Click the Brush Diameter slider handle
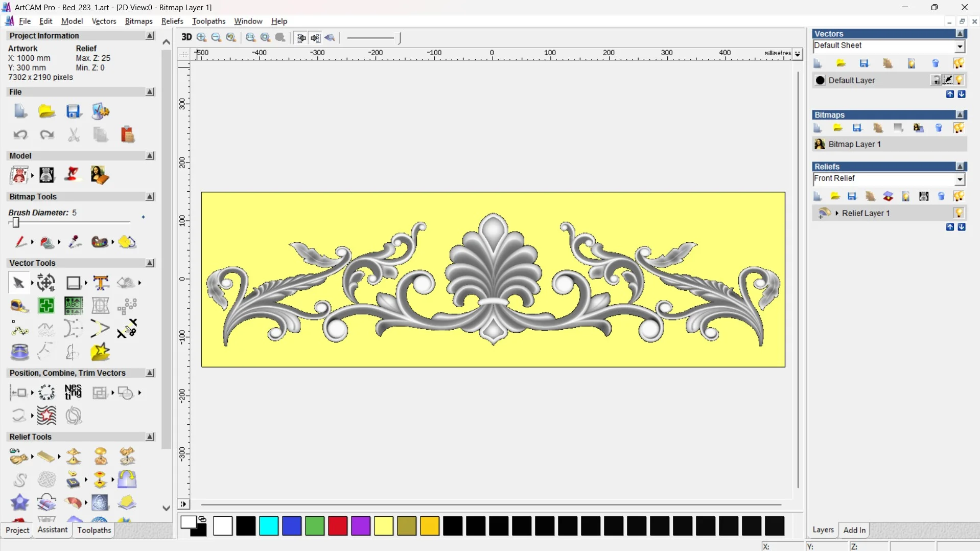 click(16, 222)
